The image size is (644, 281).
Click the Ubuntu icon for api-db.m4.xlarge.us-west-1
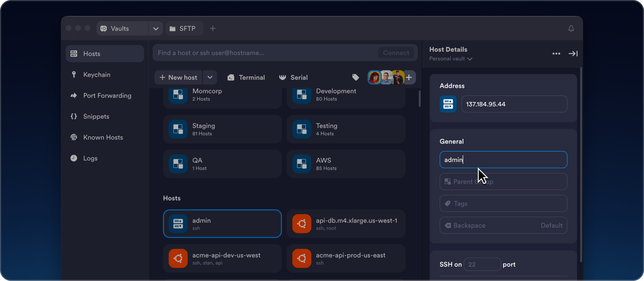point(302,224)
